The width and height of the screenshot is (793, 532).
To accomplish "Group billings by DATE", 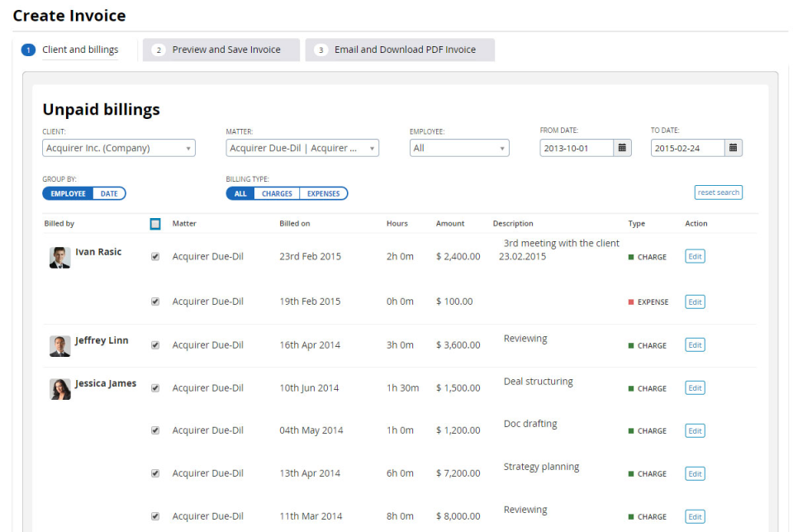I will pos(109,193).
